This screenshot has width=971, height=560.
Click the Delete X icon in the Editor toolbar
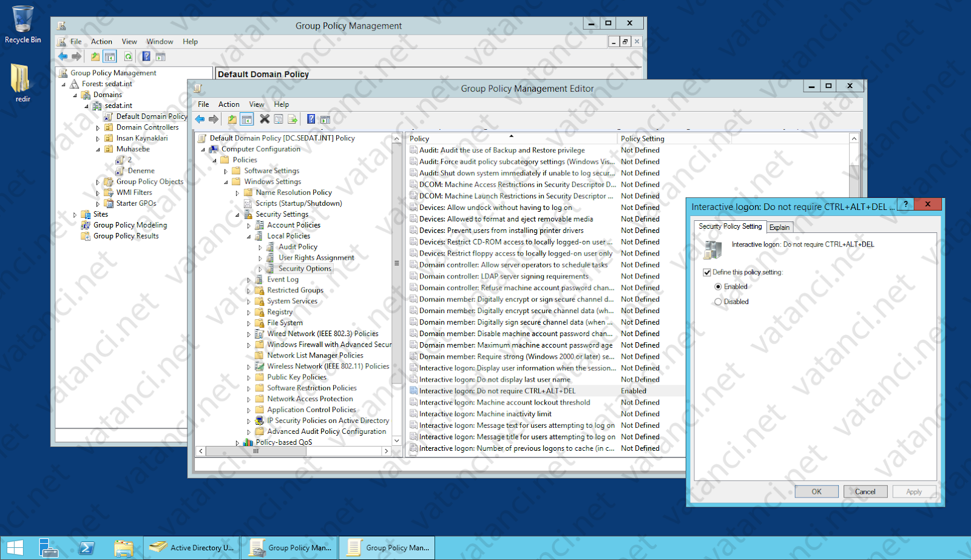coord(265,119)
